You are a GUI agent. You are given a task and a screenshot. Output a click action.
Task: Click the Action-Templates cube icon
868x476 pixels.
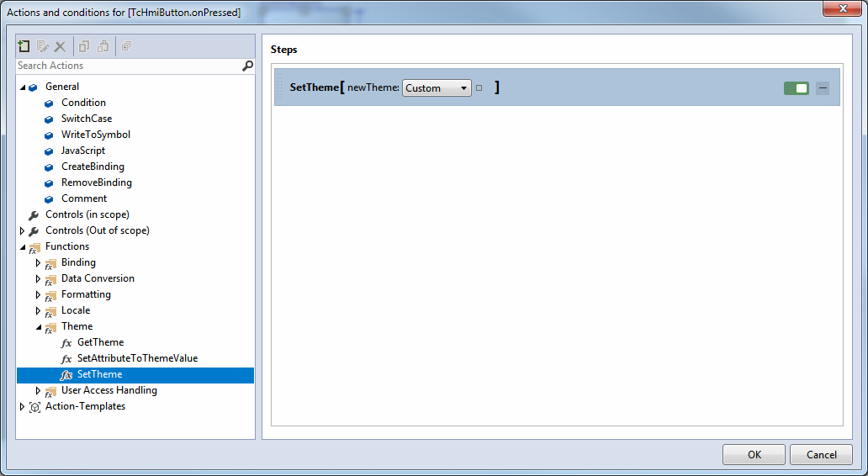[34, 407]
